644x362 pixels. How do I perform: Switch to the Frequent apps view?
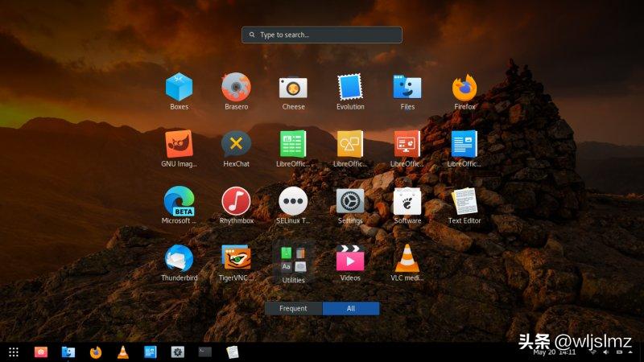point(293,308)
